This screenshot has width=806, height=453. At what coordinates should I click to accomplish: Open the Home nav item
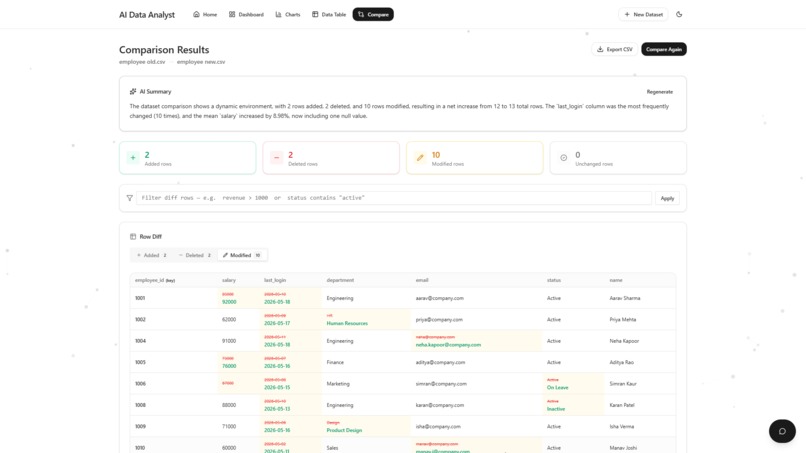(x=205, y=14)
